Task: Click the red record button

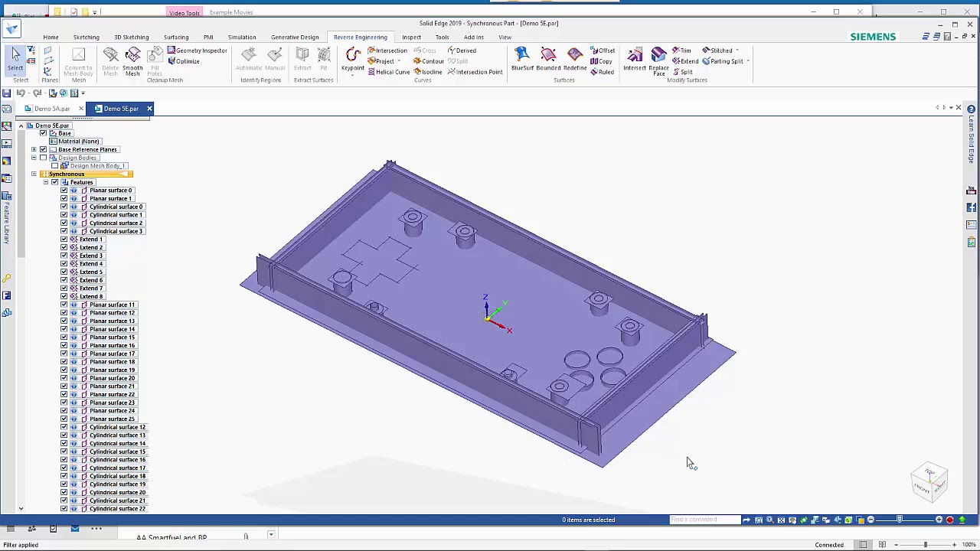Action: (x=950, y=520)
